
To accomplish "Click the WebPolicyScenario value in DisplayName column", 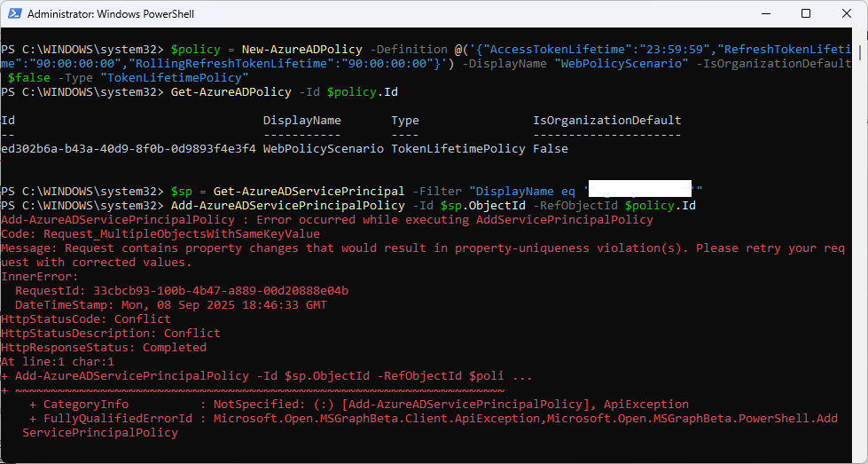I will pos(324,149).
